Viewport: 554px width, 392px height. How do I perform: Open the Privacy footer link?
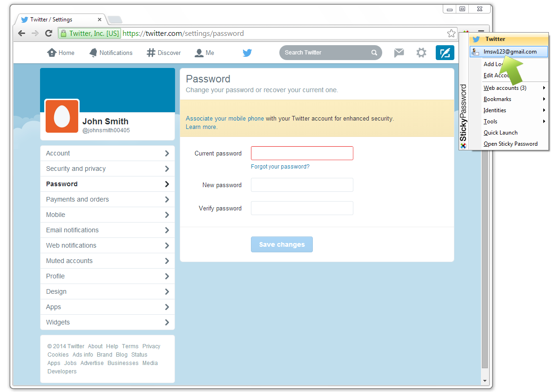[151, 346]
